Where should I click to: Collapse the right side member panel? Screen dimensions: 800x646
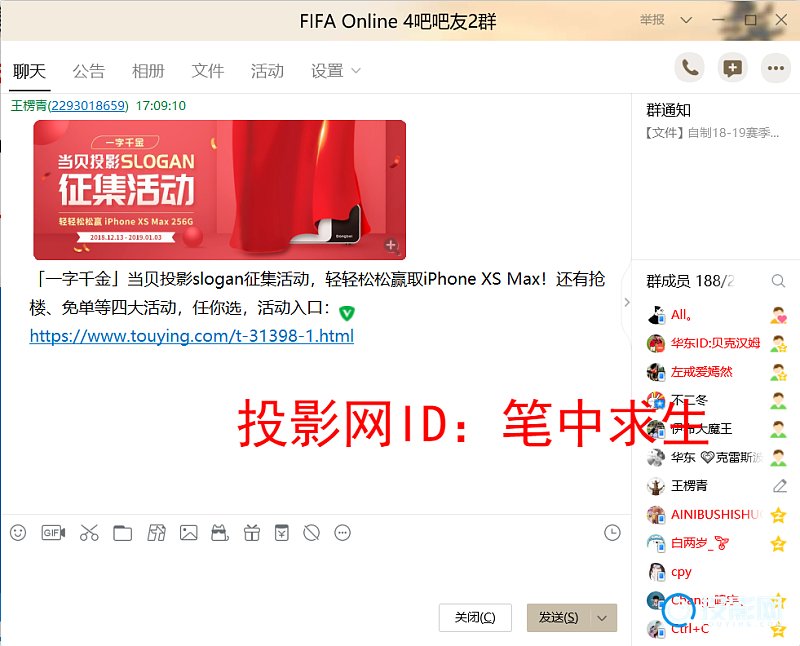627,302
